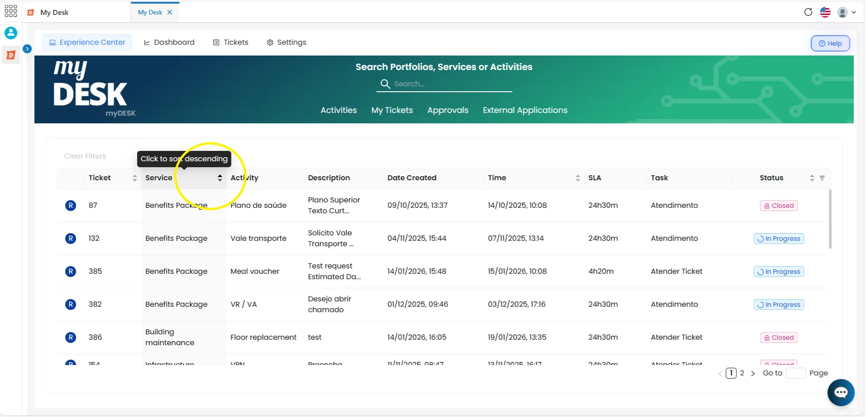Image resolution: width=868 pixels, height=417 pixels.
Task: Click Plano de saúde activity cell
Action: click(258, 206)
